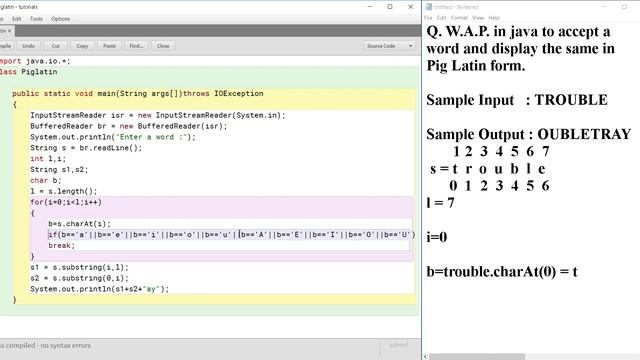This screenshot has height=360, width=640.
Task: Click the Undo toolbar button
Action: pyautogui.click(x=28, y=46)
